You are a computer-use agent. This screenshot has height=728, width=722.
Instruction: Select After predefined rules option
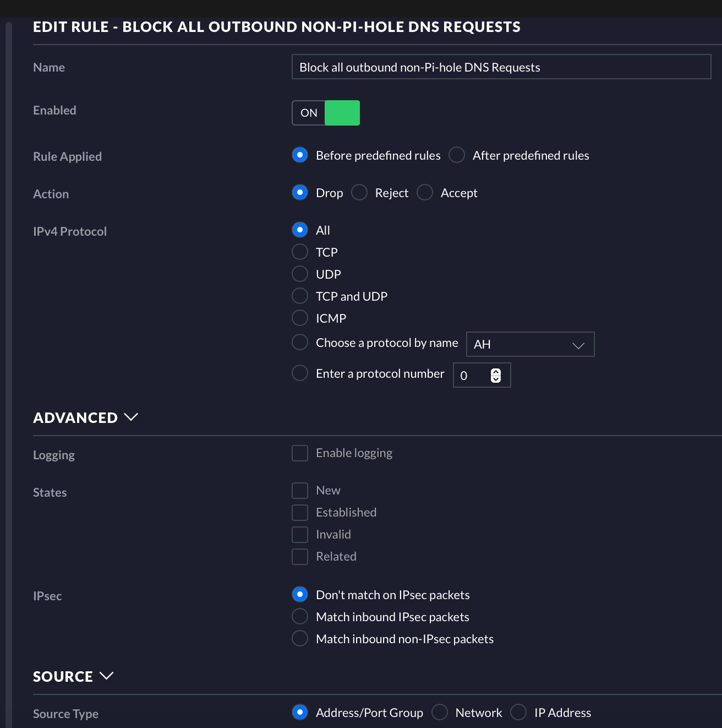pos(457,155)
